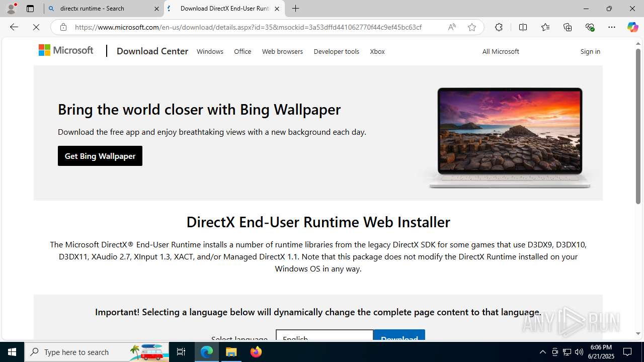Open the Windows menu item
Viewport: 644px width, 362px height.
click(210, 51)
